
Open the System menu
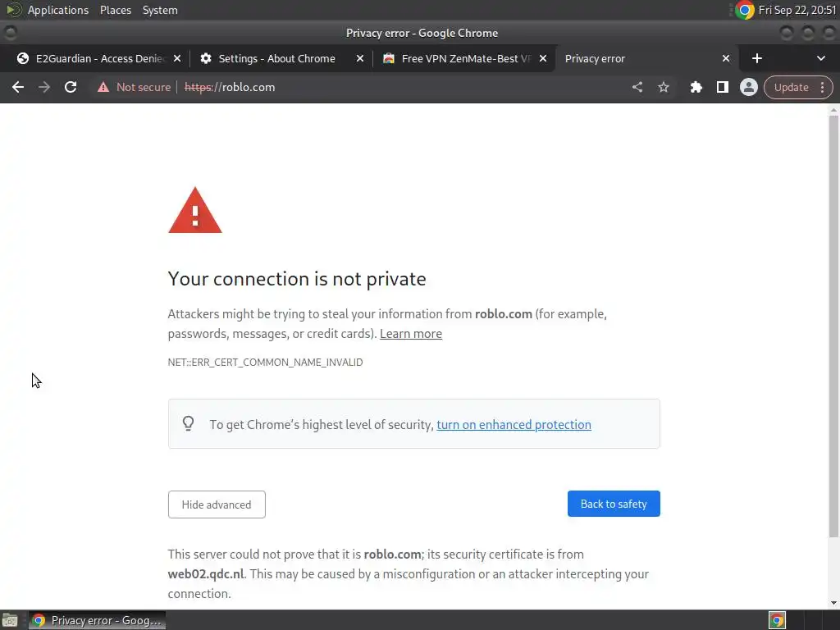click(x=160, y=10)
